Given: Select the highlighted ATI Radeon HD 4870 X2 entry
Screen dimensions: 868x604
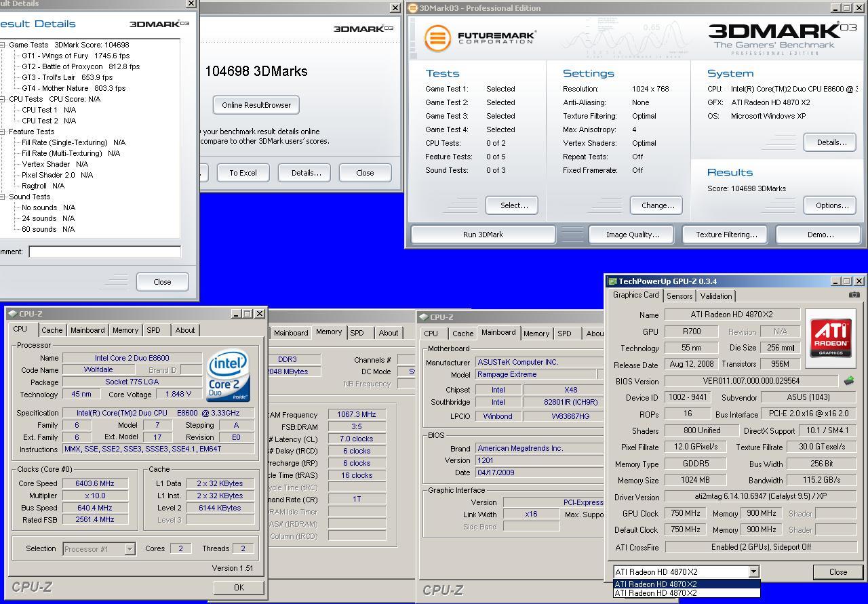Looking at the screenshot, I should 686,584.
